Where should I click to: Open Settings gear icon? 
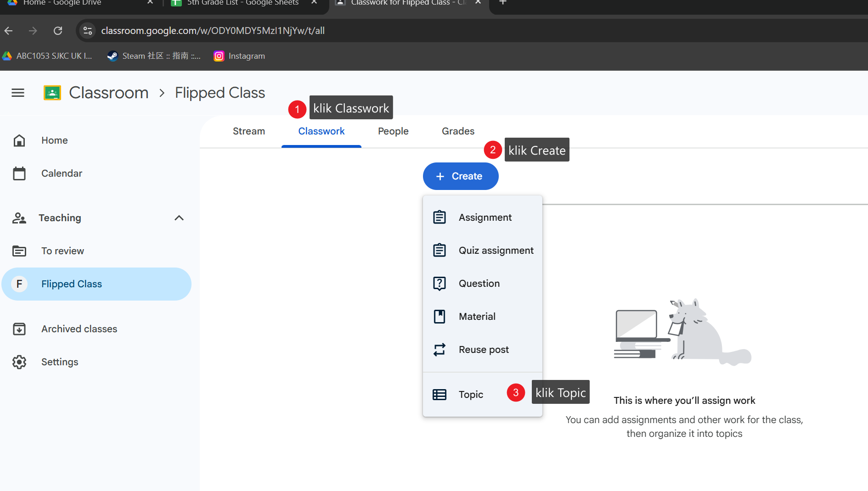19,362
